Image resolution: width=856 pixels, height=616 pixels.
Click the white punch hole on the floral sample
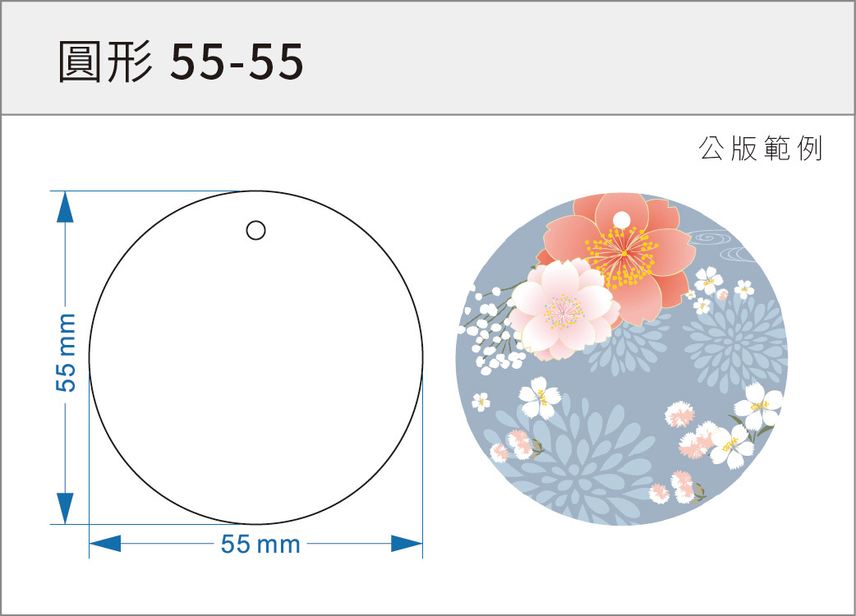coord(620,220)
